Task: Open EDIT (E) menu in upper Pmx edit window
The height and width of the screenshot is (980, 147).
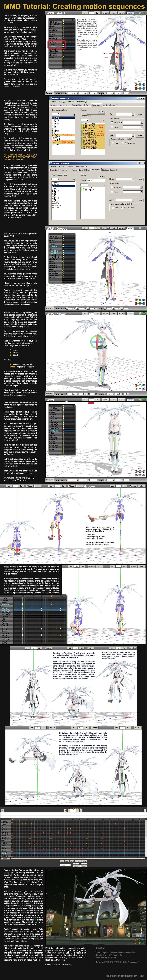Action: pyautogui.click(x=62, y=102)
